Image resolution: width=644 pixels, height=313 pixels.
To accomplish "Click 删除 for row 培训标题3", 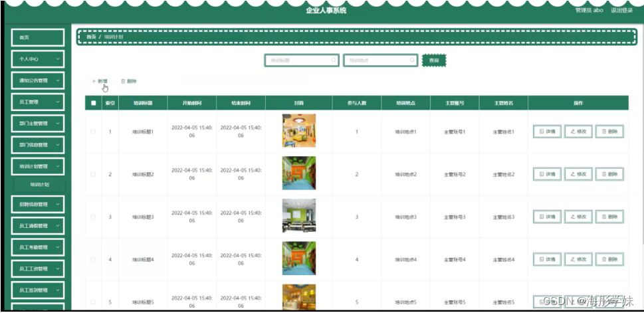I will 609,217.
